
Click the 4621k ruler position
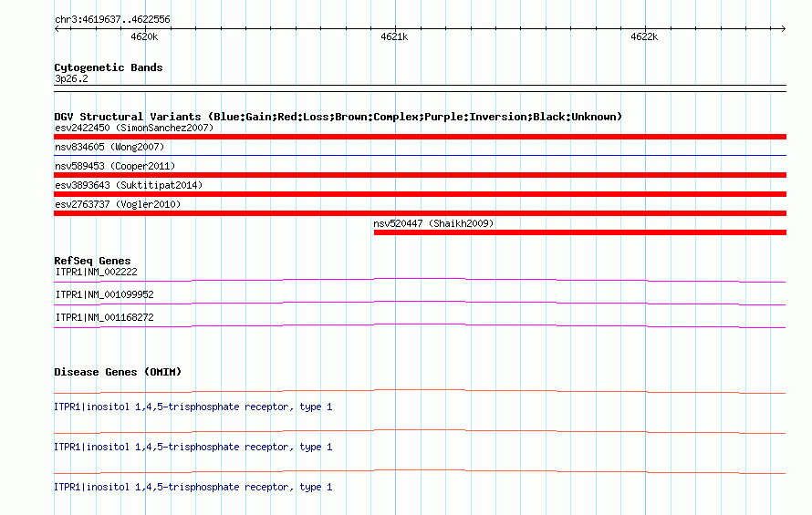(394, 36)
